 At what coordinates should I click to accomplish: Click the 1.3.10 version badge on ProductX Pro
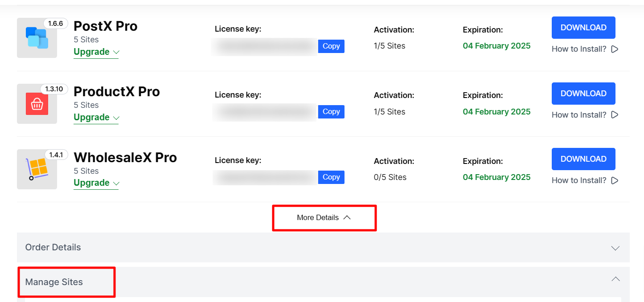[54, 89]
